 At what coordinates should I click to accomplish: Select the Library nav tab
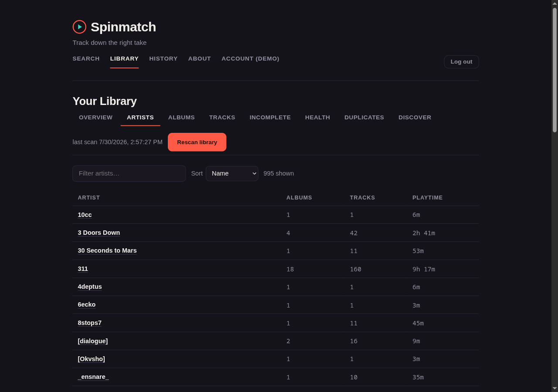pos(124,58)
